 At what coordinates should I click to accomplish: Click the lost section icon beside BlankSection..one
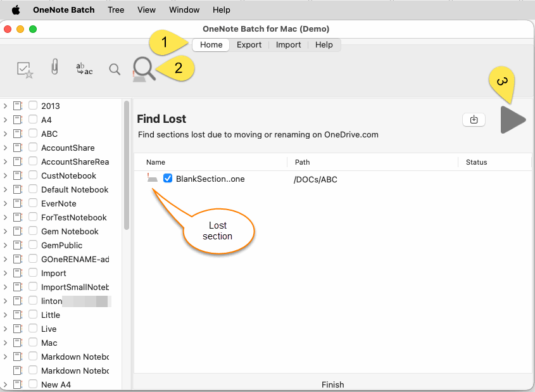(x=152, y=179)
